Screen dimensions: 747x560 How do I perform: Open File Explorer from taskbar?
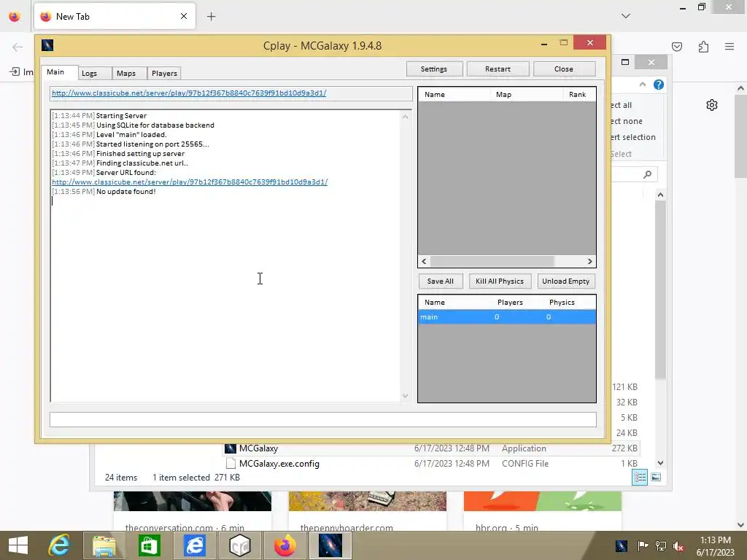tap(104, 545)
